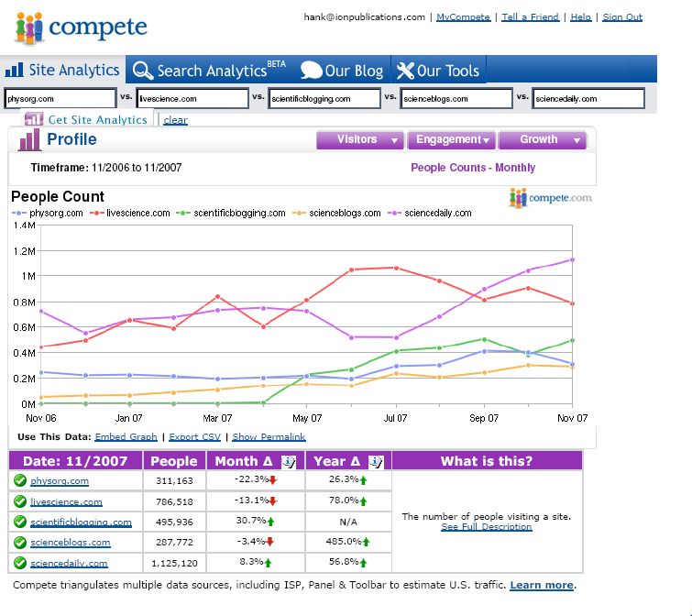Image resolution: width=692 pixels, height=616 pixels.
Task: Click the info icon beside Month Δ
Action: tap(288, 461)
